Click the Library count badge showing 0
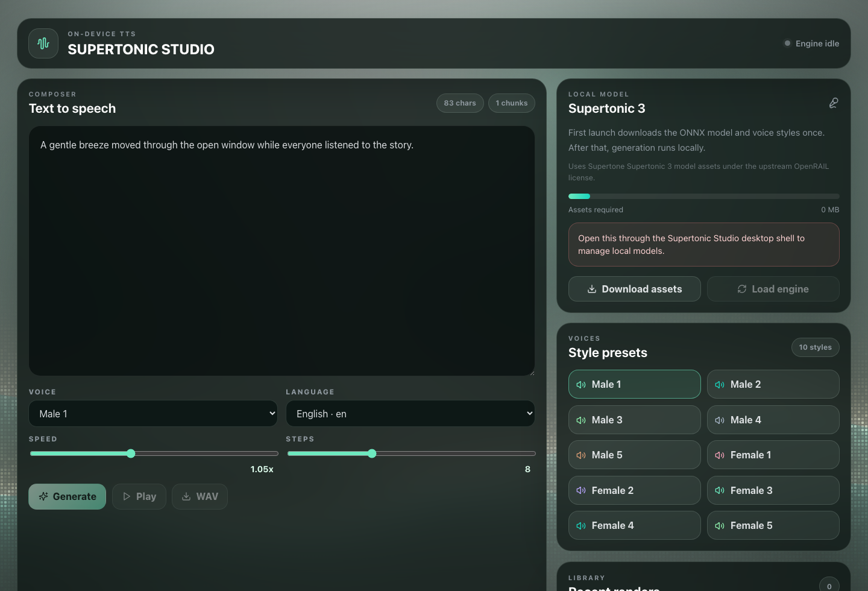Screen dimensions: 868x591 click(x=829, y=586)
